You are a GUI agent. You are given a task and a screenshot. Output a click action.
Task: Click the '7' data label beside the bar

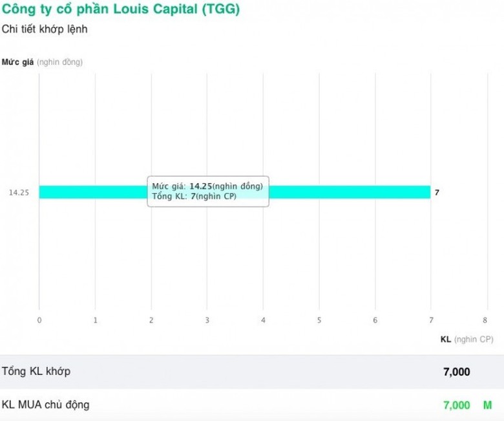437,193
